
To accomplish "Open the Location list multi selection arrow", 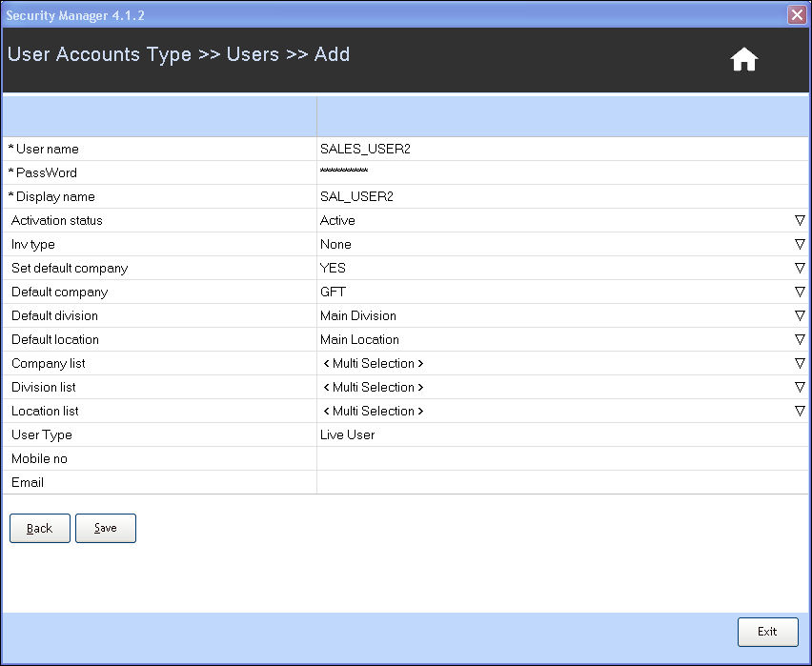I will (x=800, y=412).
